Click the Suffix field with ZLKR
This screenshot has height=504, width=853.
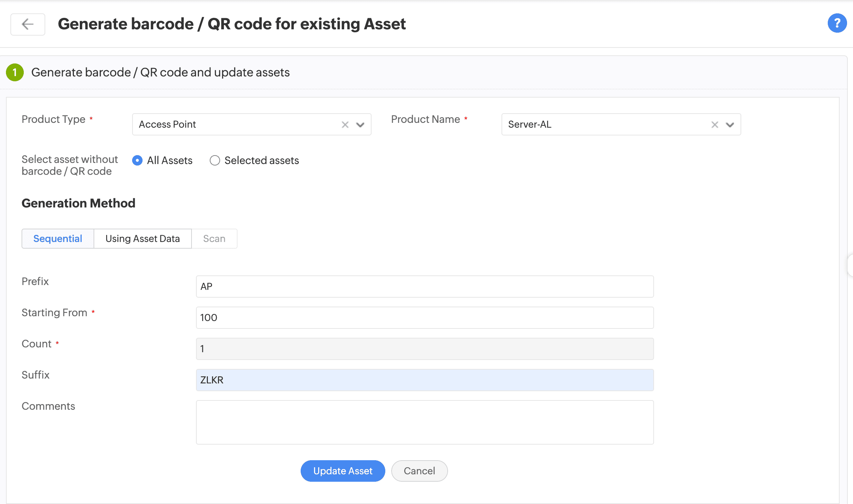pyautogui.click(x=425, y=380)
